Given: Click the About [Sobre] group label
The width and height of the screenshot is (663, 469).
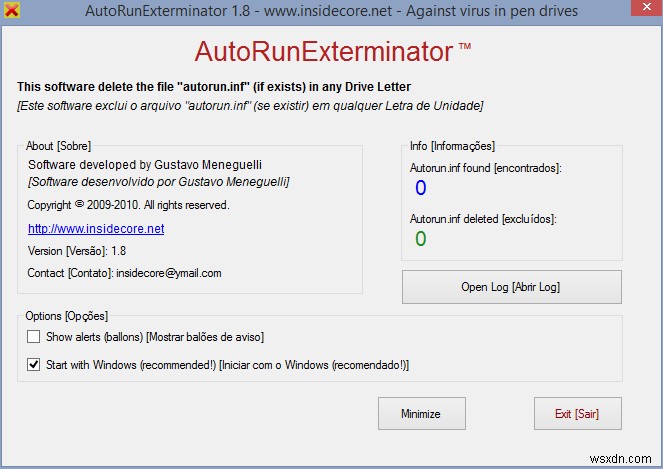Looking at the screenshot, I should [65, 146].
